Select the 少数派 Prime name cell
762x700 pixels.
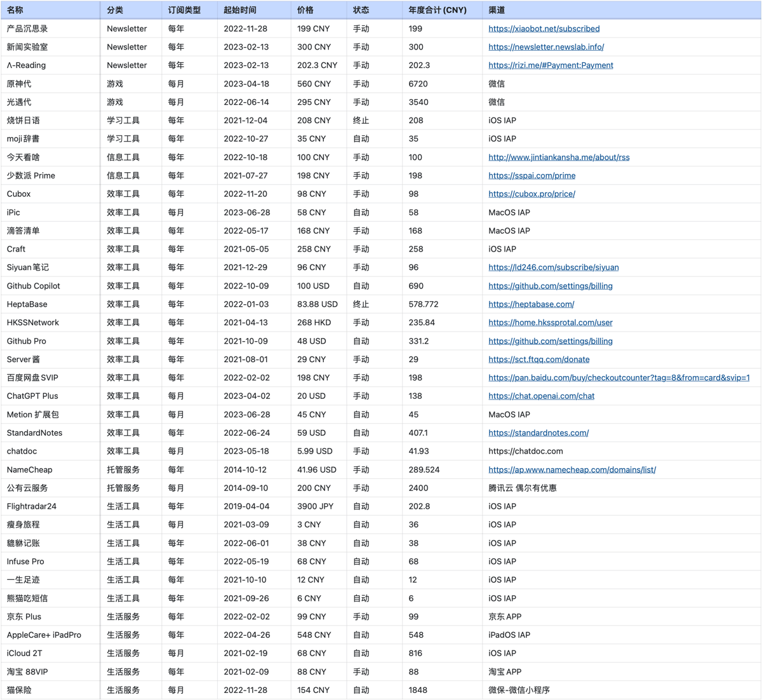click(50, 176)
